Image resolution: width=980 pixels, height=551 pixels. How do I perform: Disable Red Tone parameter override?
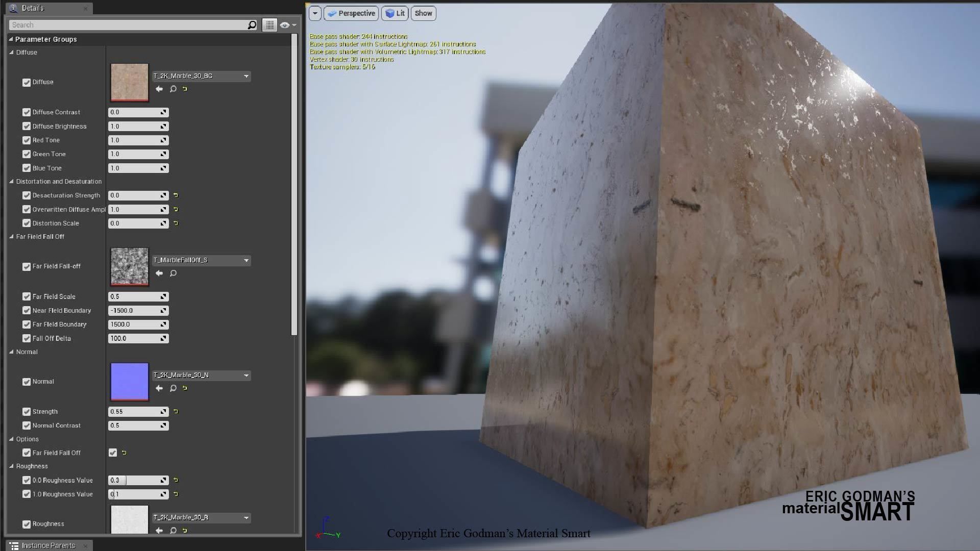click(x=27, y=140)
